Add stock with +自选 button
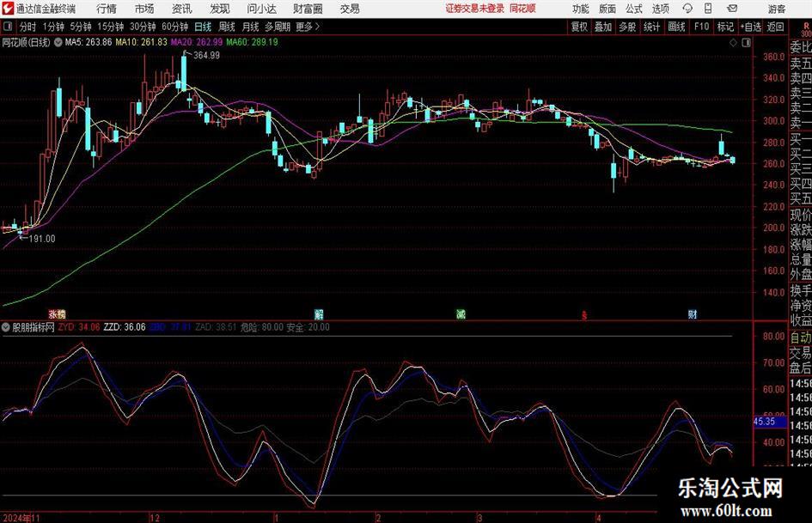This screenshot has width=812, height=523. tap(751, 27)
